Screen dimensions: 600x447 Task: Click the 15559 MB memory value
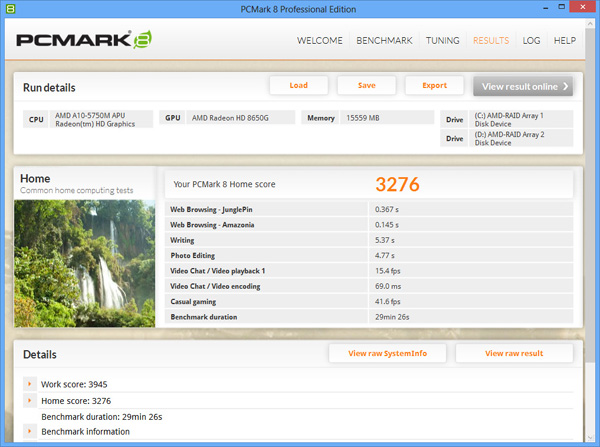point(363,118)
